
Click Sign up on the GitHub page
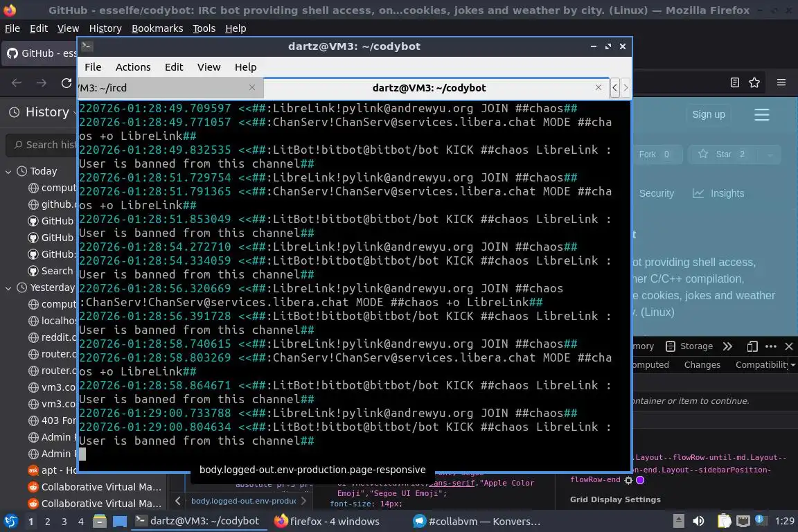[709, 114]
